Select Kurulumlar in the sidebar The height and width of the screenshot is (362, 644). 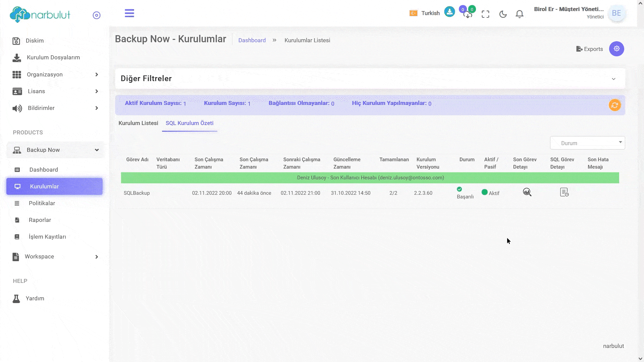coord(54,186)
